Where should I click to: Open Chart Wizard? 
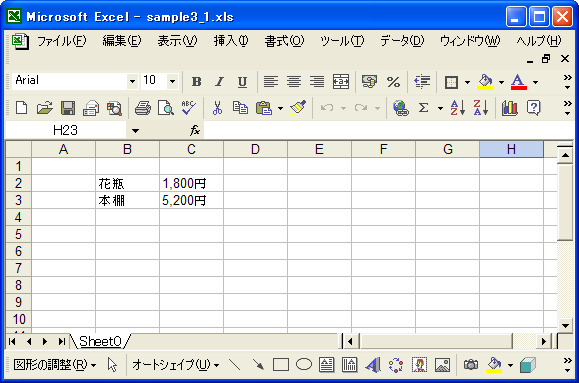(x=510, y=108)
